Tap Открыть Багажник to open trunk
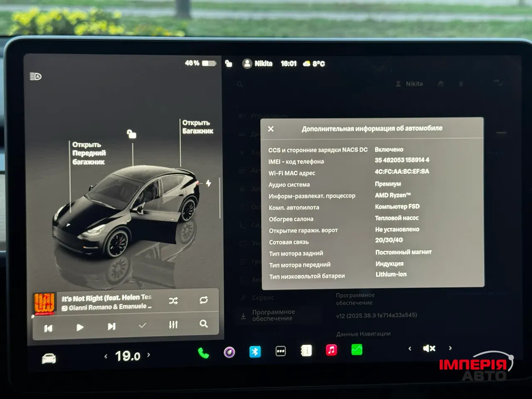532x399 pixels. [197, 126]
